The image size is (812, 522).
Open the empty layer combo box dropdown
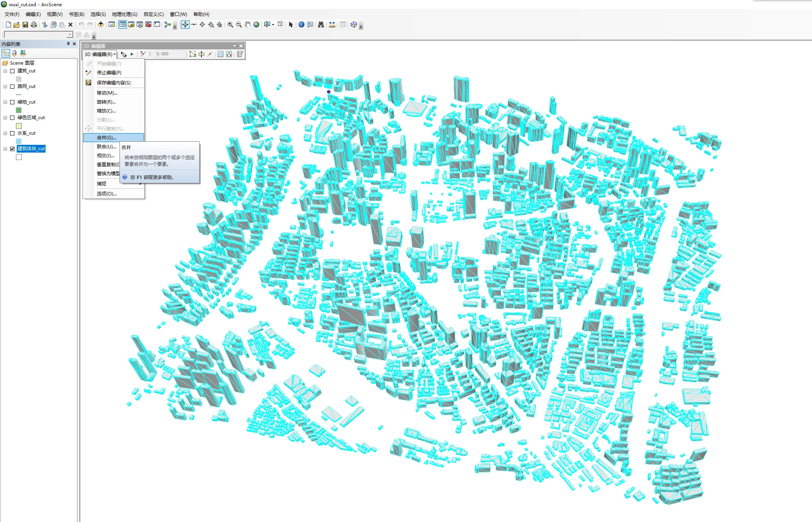70,35
